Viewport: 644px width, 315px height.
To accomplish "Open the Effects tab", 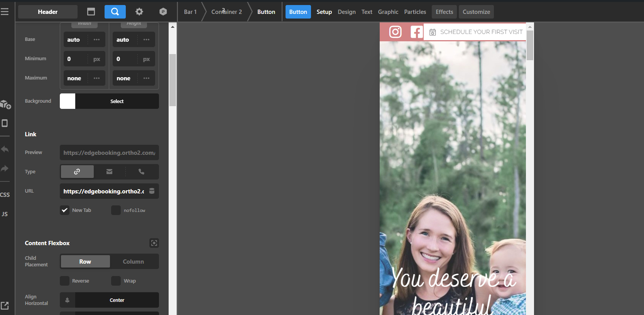I will [444, 12].
